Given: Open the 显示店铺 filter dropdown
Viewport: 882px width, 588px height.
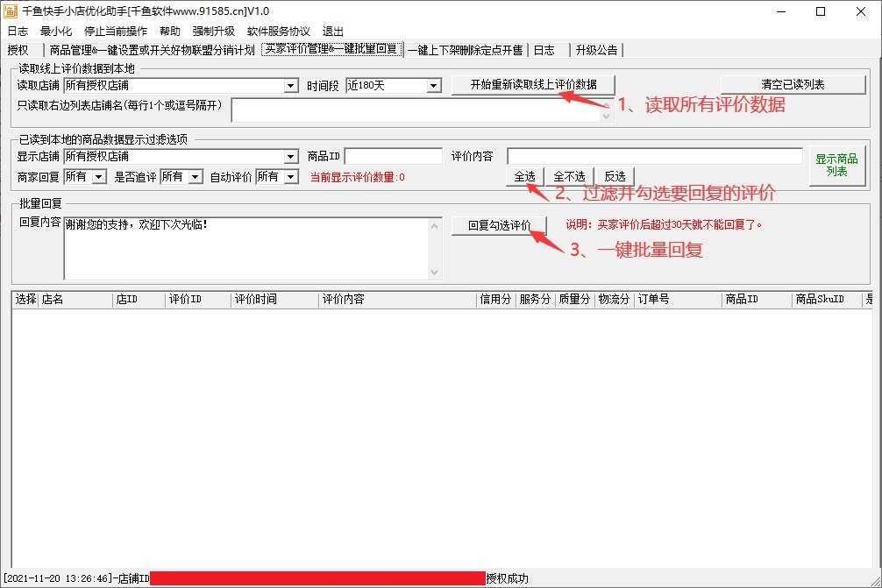Looking at the screenshot, I should tap(291, 157).
